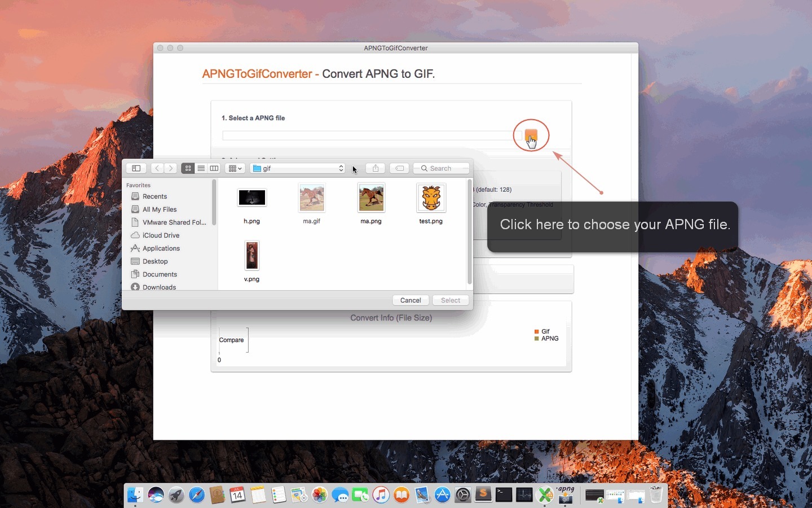Click the Select button
Image resolution: width=812 pixels, height=508 pixels.
[451, 300]
